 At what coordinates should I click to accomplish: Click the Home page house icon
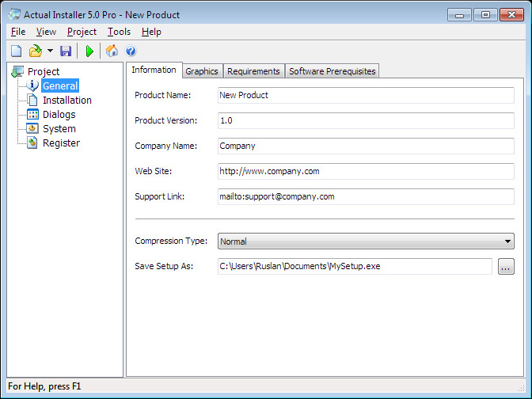[x=112, y=51]
